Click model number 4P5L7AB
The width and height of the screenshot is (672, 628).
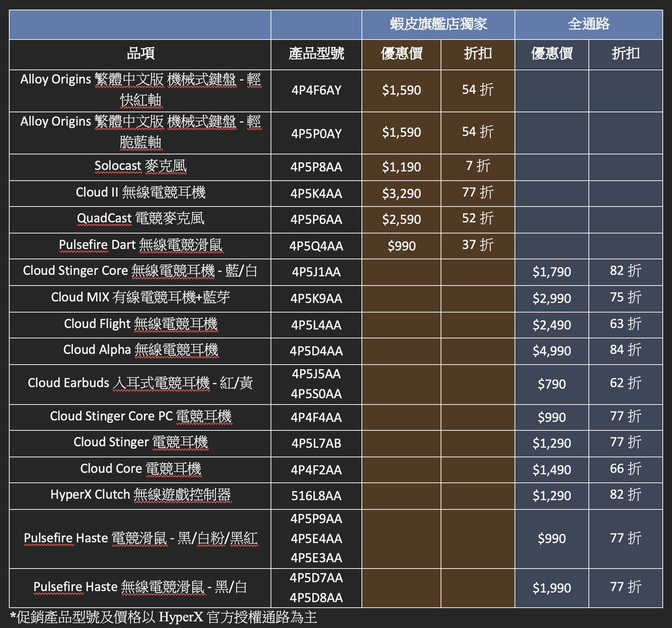316,443
